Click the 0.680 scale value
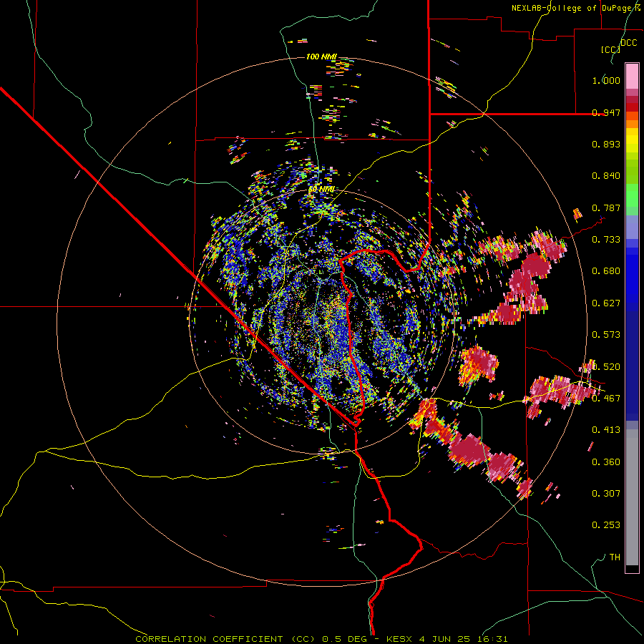The image size is (644, 644). 606,271
